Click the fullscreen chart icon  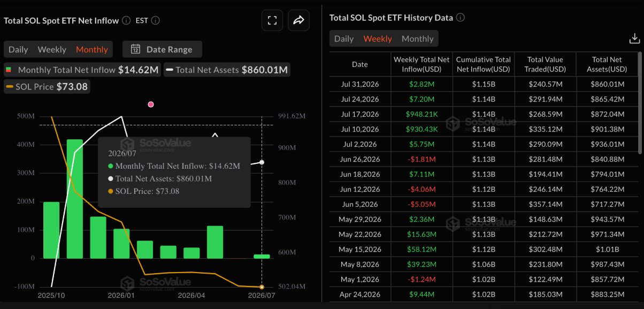272,21
